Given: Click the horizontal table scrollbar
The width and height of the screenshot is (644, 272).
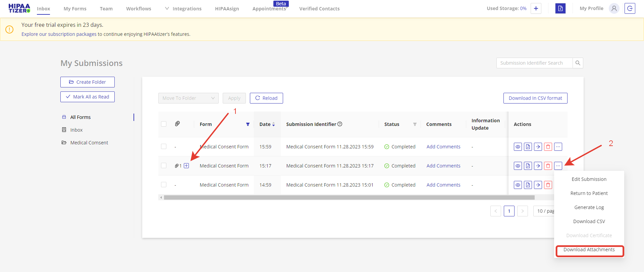Looking at the screenshot, I should tap(349, 198).
